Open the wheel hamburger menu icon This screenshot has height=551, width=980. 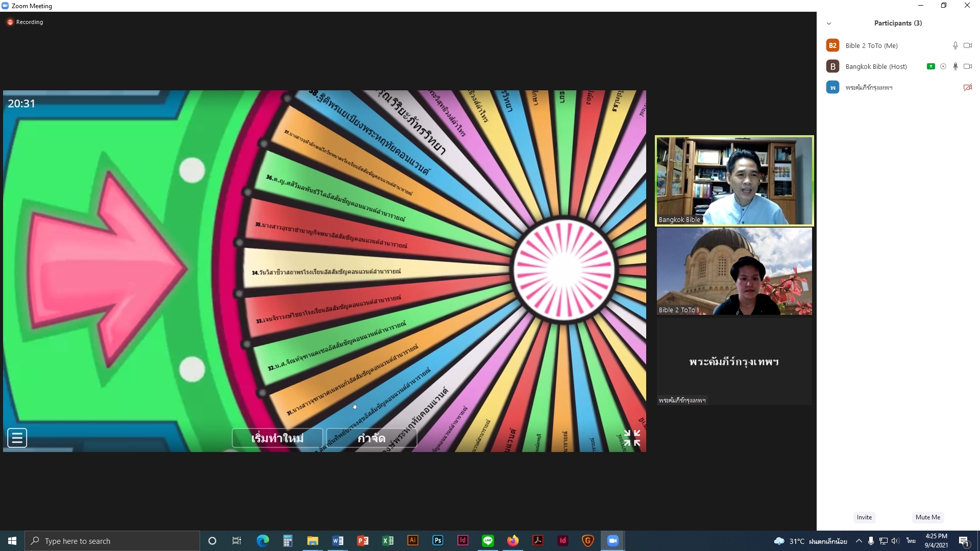point(17,438)
